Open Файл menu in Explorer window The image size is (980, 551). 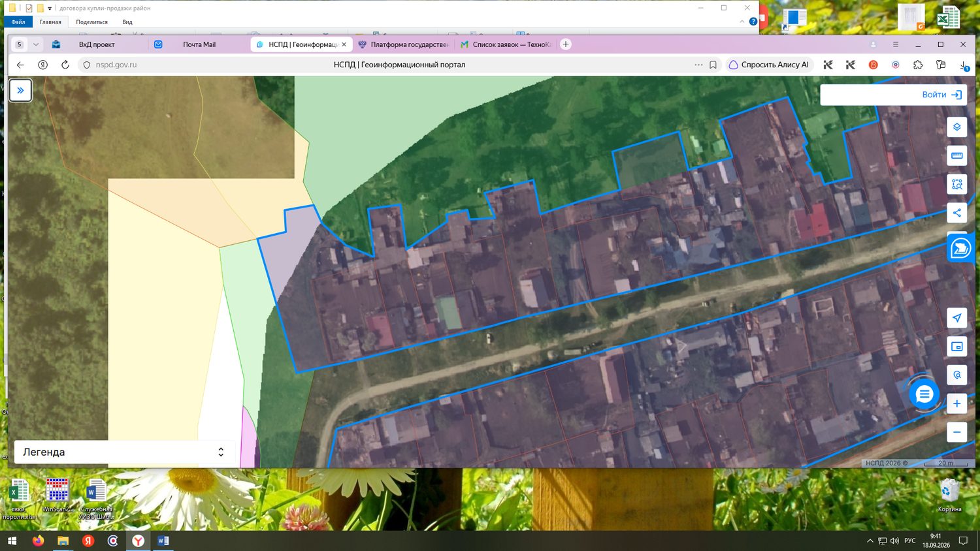[x=18, y=22]
